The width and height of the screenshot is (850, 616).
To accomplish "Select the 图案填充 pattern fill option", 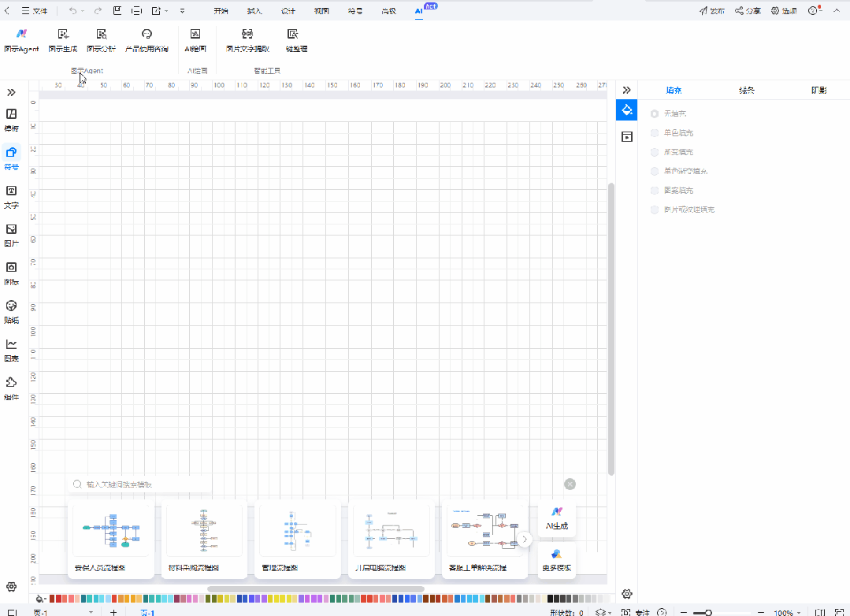I will click(x=672, y=191).
